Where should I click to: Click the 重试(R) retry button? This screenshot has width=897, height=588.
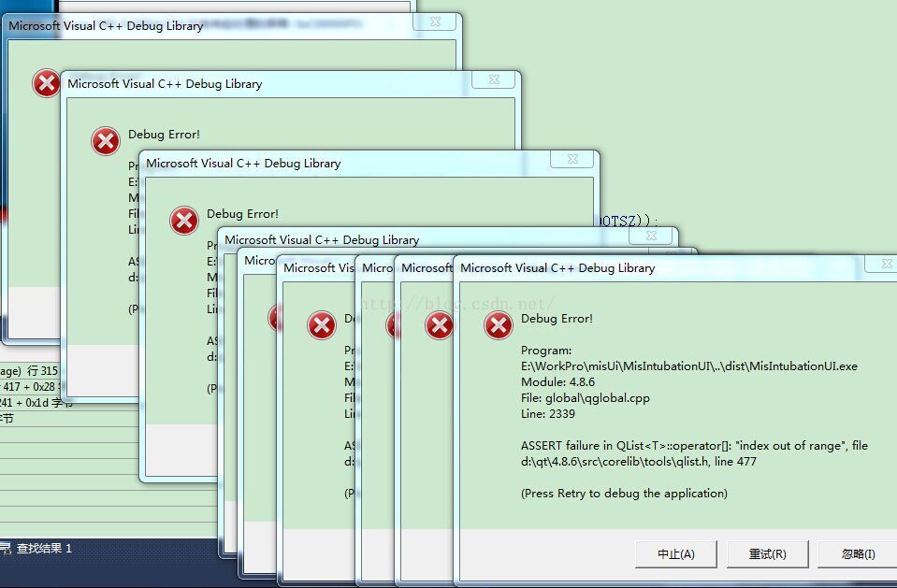[767, 553]
